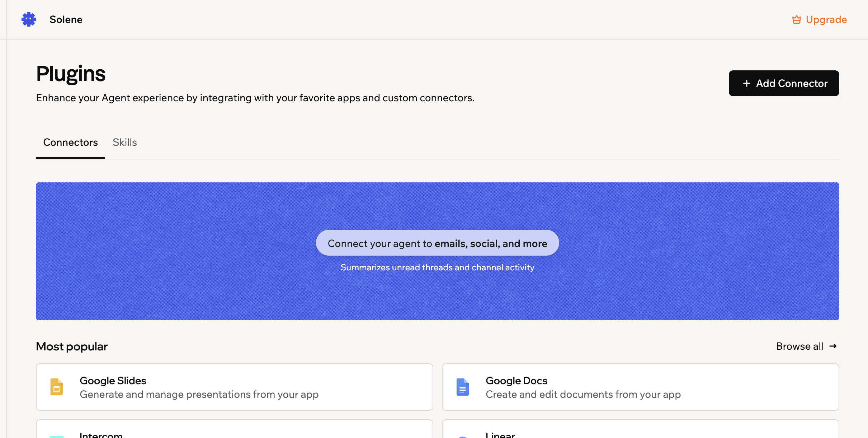This screenshot has height=438, width=868.
Task: Click the Solene blue logo icon
Action: click(29, 19)
